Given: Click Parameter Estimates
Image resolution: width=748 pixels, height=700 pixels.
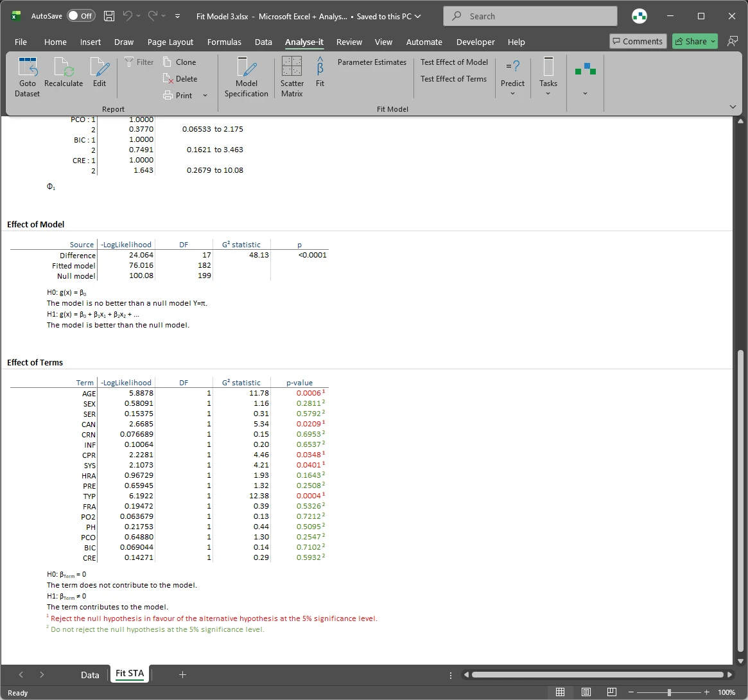Looking at the screenshot, I should tap(372, 62).
